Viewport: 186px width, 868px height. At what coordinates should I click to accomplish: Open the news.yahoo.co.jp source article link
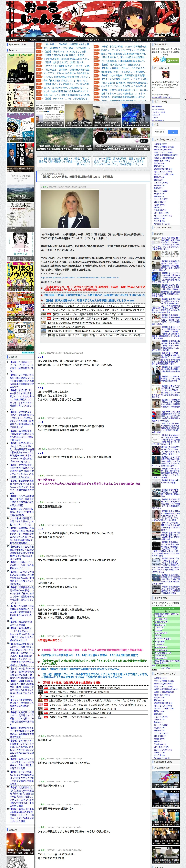(79, 278)
